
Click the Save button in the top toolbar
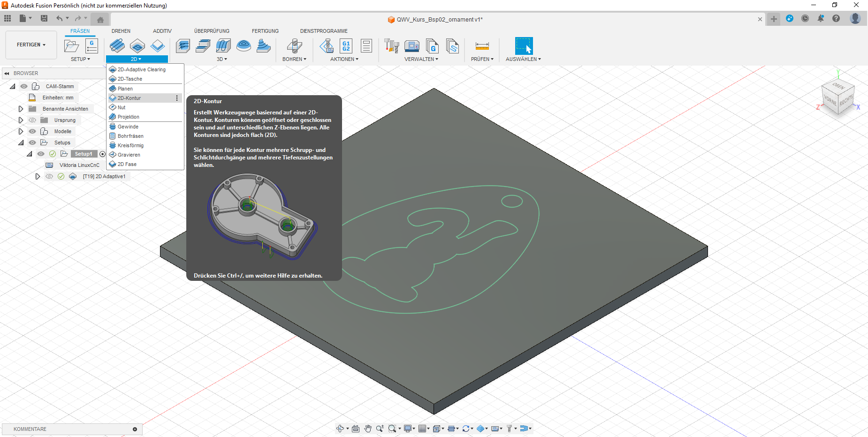(44, 18)
